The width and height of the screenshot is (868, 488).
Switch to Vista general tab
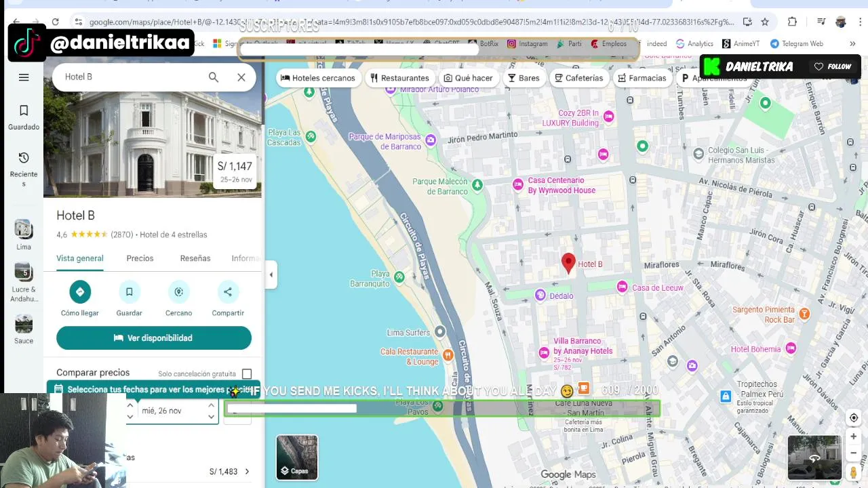pyautogui.click(x=80, y=258)
